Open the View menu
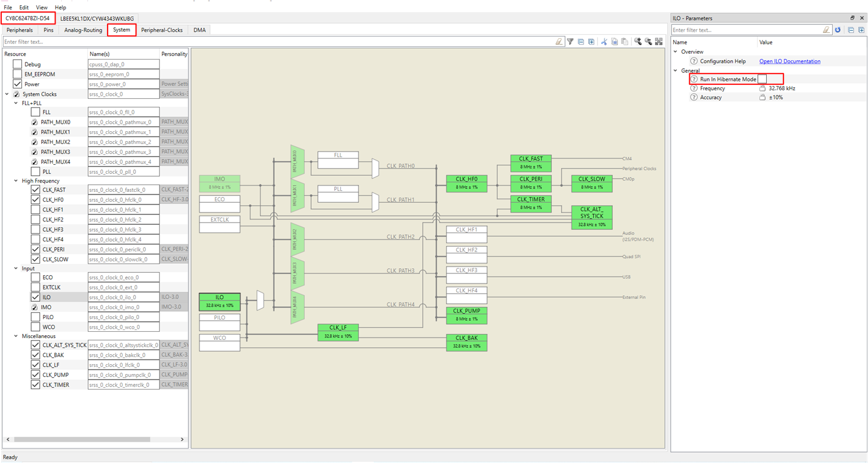This screenshot has width=868, height=463. point(42,8)
